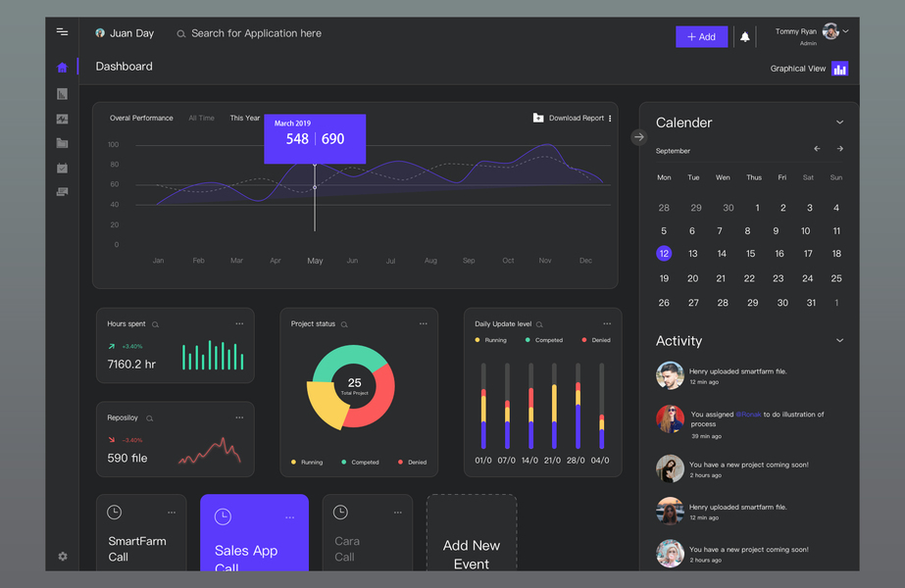Viewport: 905px width, 588px height.
Task: Click the notification bell icon
Action: (745, 37)
